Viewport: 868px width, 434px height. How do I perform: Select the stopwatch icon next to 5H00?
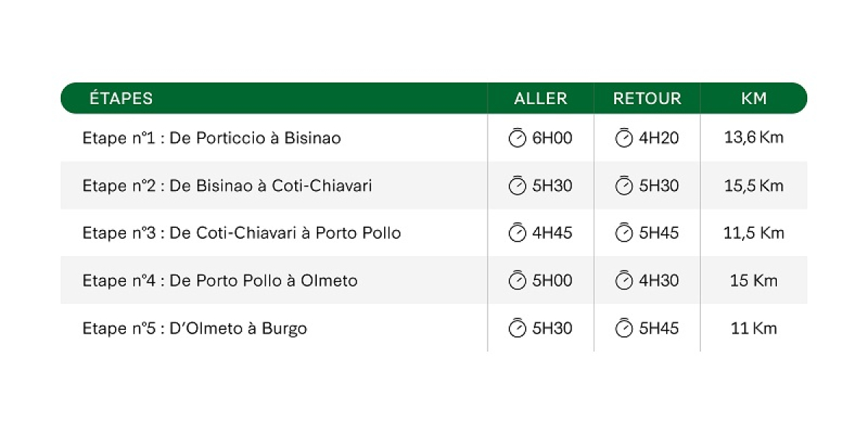[517, 281]
